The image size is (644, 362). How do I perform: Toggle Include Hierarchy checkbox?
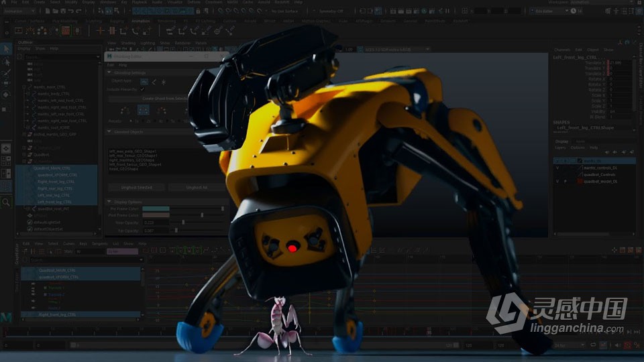(142, 89)
